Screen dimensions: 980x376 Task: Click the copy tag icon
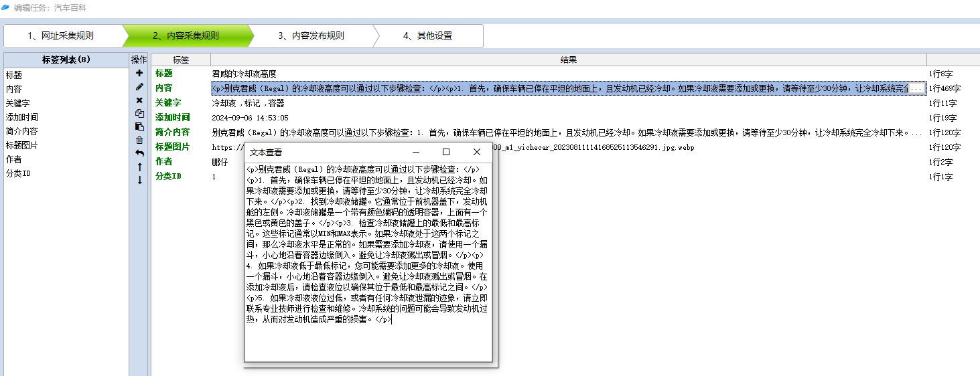(x=139, y=113)
